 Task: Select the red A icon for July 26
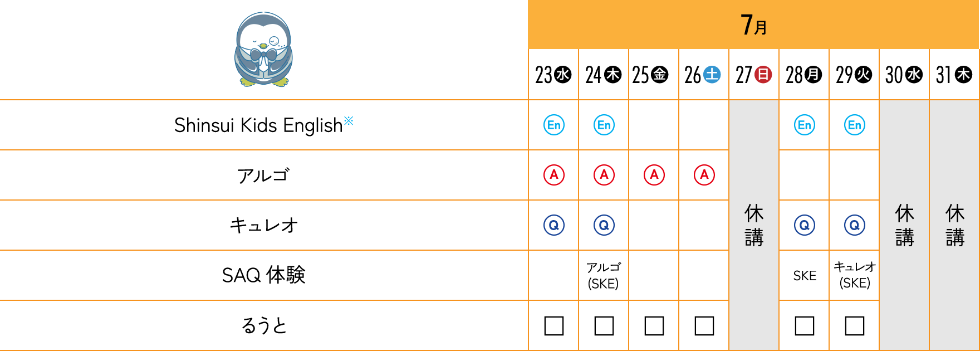[x=704, y=175]
